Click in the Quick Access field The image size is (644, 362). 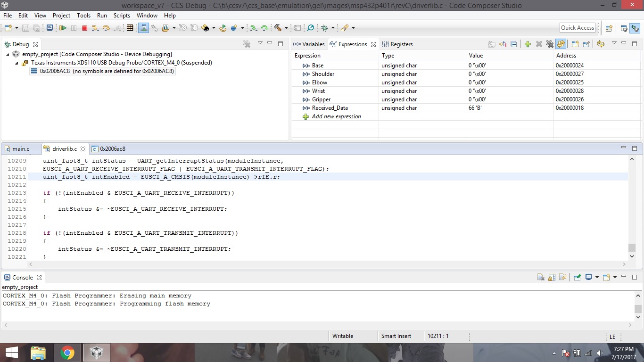(578, 28)
